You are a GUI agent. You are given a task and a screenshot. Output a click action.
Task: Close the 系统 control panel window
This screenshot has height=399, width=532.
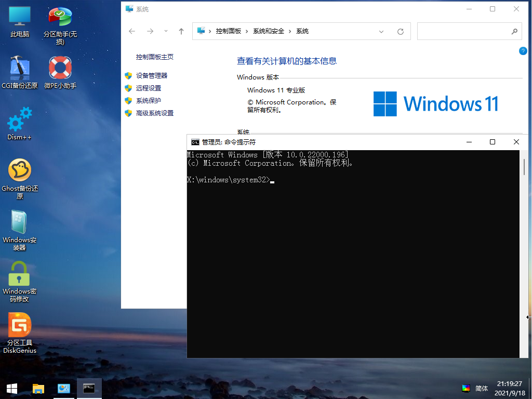point(516,9)
